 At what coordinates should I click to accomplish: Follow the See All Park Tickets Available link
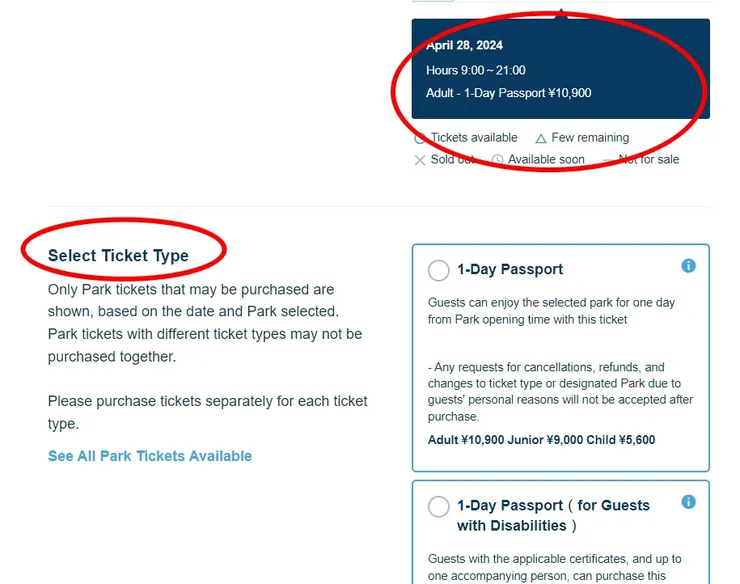(150, 456)
